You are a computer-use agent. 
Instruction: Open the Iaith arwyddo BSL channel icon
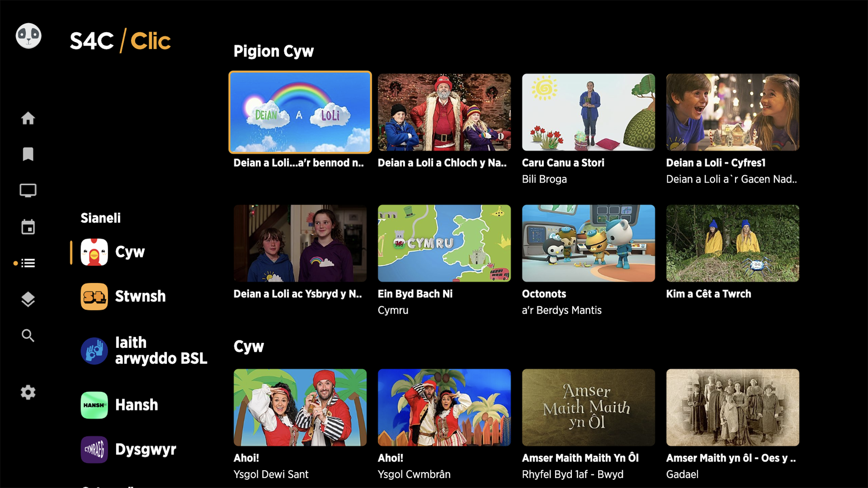click(x=94, y=351)
